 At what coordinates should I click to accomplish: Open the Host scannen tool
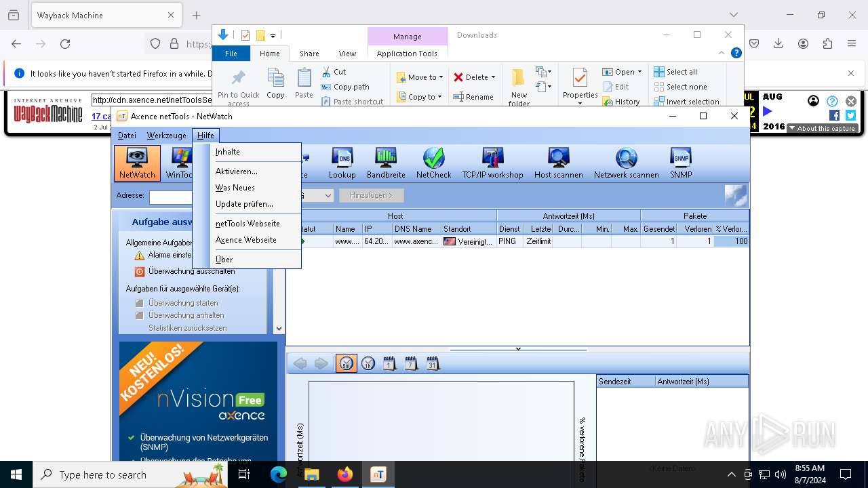click(x=559, y=163)
